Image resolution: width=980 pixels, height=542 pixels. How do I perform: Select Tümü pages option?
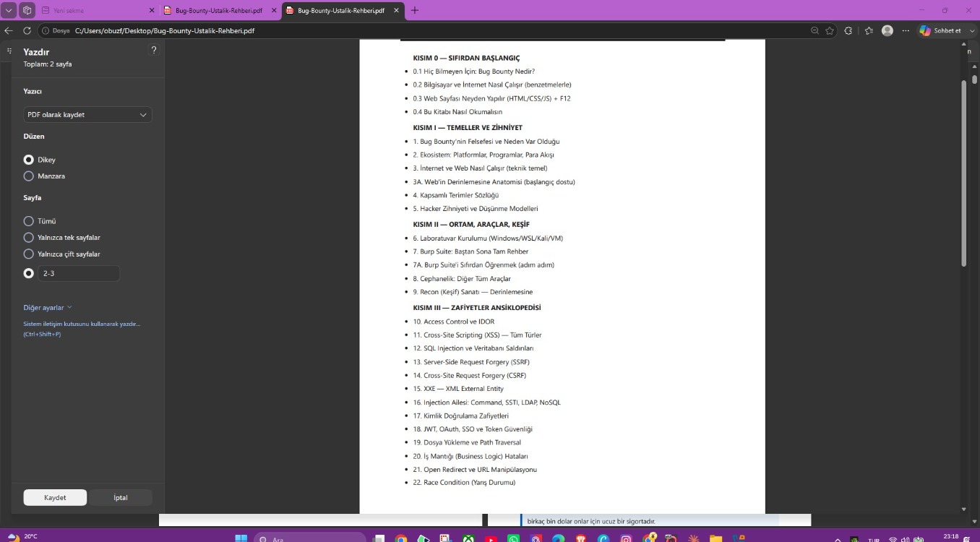[x=29, y=221]
